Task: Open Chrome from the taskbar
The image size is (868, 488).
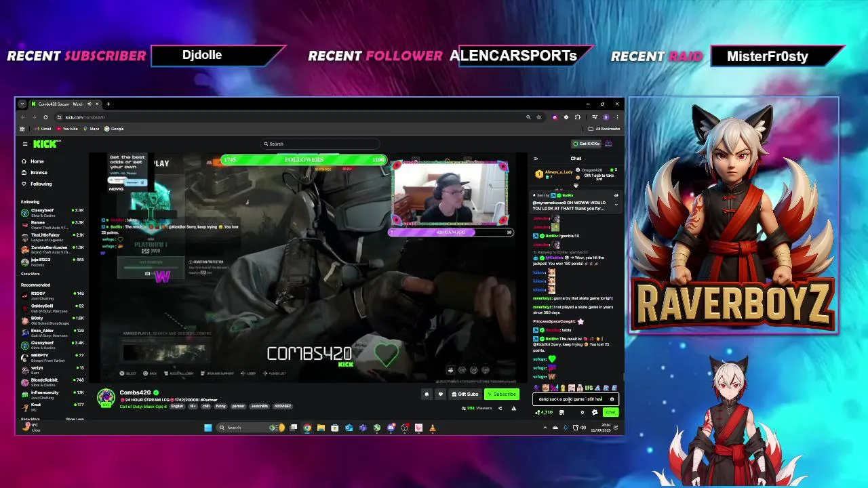Action: (307, 428)
